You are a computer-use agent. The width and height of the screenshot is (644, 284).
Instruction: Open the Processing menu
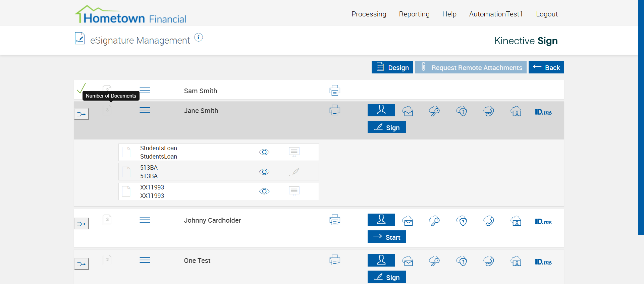coord(369,14)
